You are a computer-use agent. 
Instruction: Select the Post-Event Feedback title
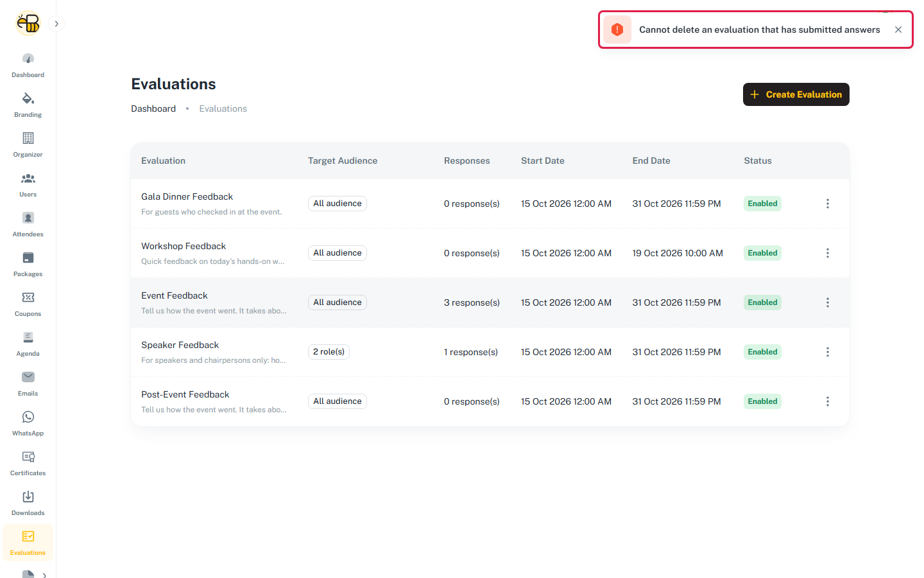point(185,394)
